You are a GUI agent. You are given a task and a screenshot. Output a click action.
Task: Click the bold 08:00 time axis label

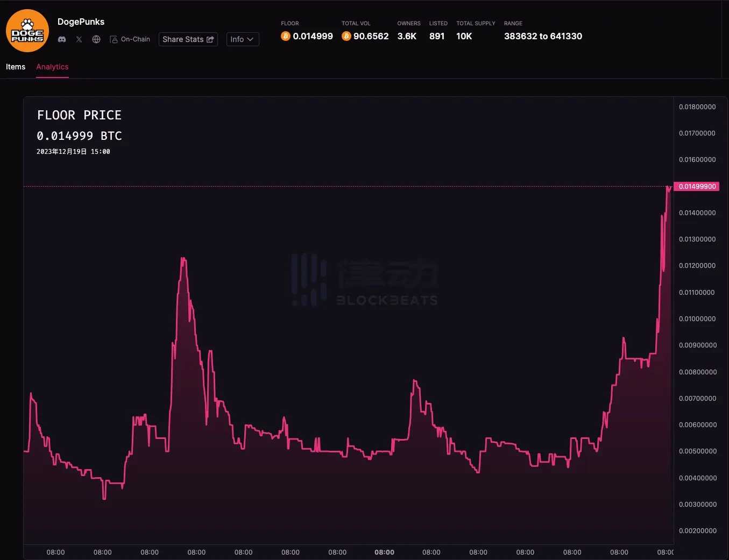tap(384, 552)
